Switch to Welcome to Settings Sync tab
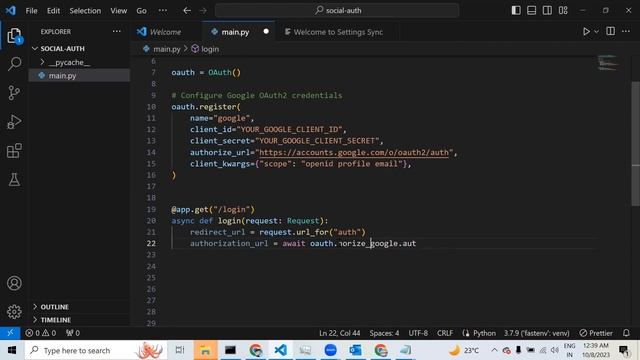This screenshot has height=360, width=640. click(338, 32)
